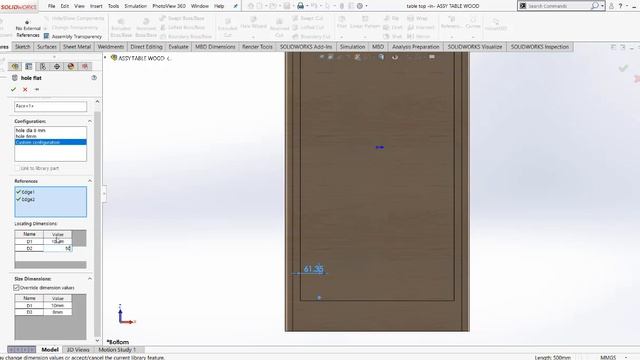
Task: Edit the locating dimension D1 value cell
Action: pyautogui.click(x=58, y=242)
